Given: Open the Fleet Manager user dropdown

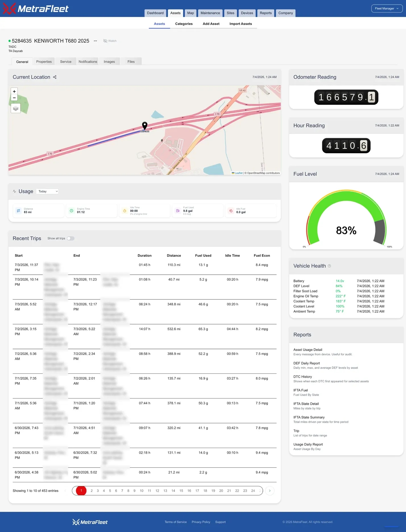Looking at the screenshot, I should point(387,9).
